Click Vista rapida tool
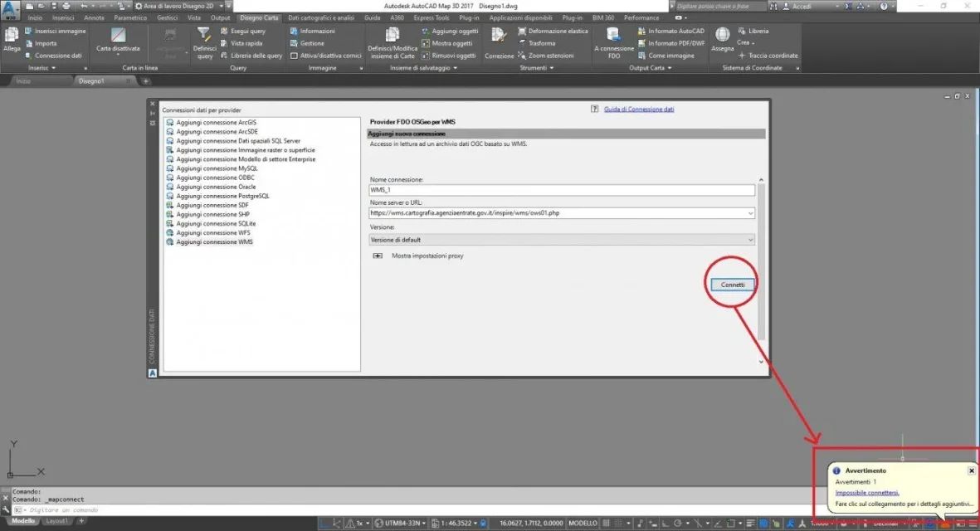980x531 pixels. tap(241, 43)
